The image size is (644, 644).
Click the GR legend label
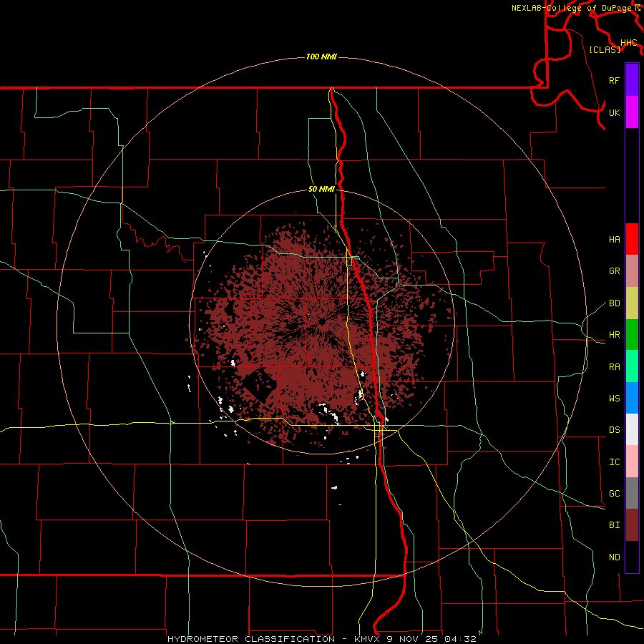(614, 271)
